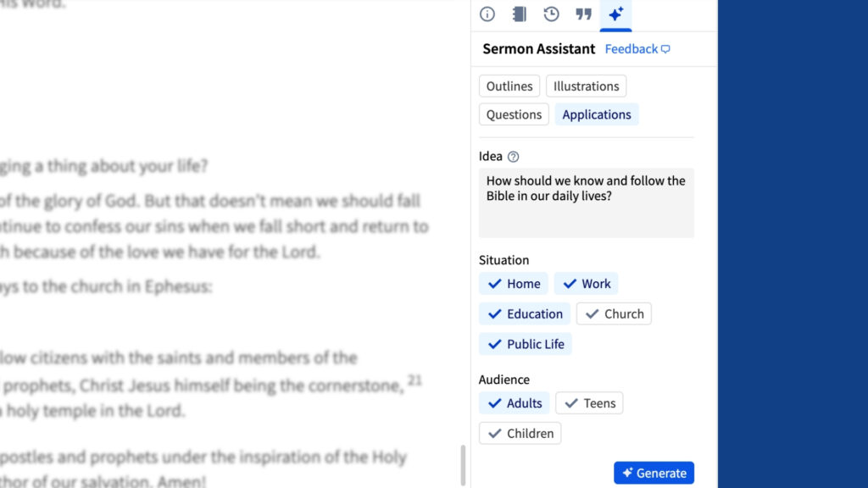Viewport: 868px width, 488px height.
Task: Open the history clock icon
Action: click(551, 14)
